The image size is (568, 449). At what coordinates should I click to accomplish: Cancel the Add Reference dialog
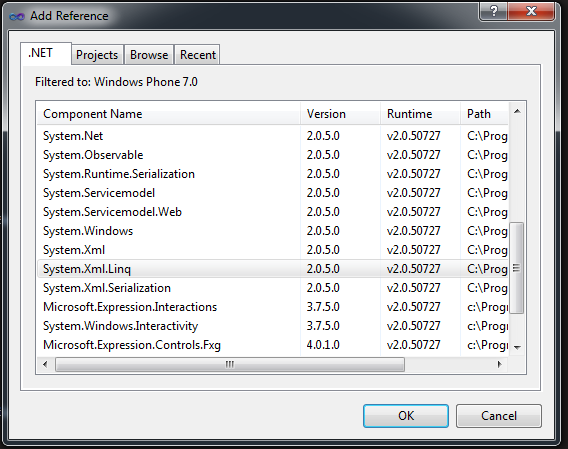tap(499, 416)
